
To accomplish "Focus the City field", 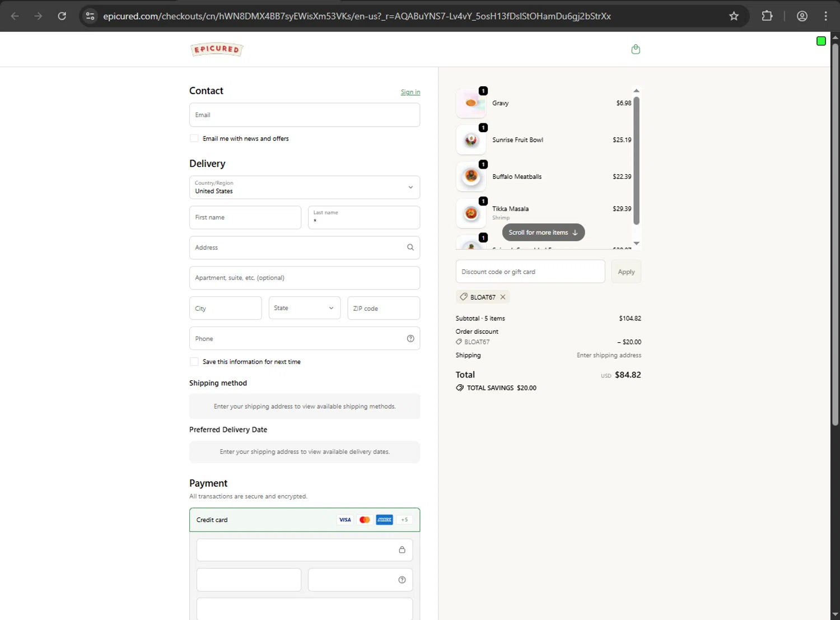I will point(226,308).
